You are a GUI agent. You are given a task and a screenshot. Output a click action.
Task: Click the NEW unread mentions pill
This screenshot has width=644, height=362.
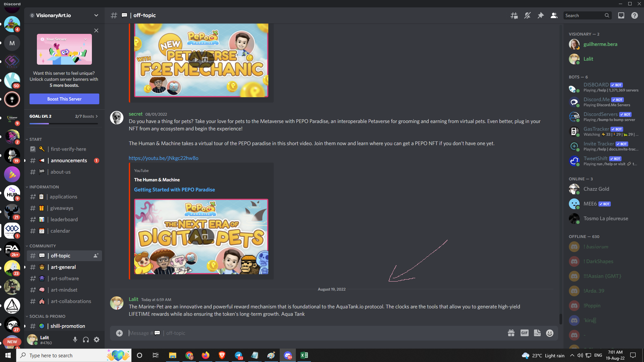(x=12, y=342)
